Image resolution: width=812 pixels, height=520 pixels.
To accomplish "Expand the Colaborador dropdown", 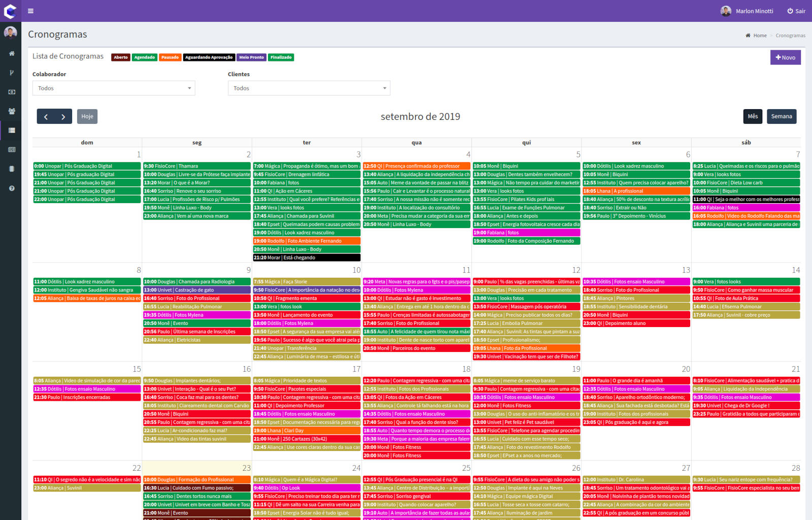I will (x=114, y=88).
